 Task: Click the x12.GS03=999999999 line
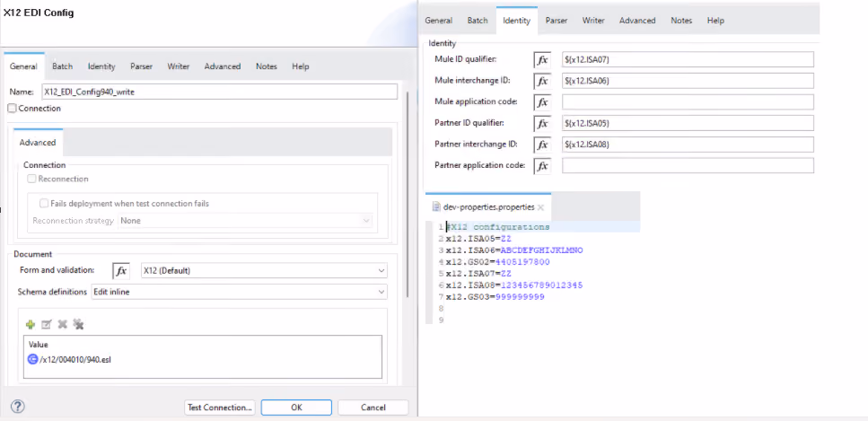point(495,297)
